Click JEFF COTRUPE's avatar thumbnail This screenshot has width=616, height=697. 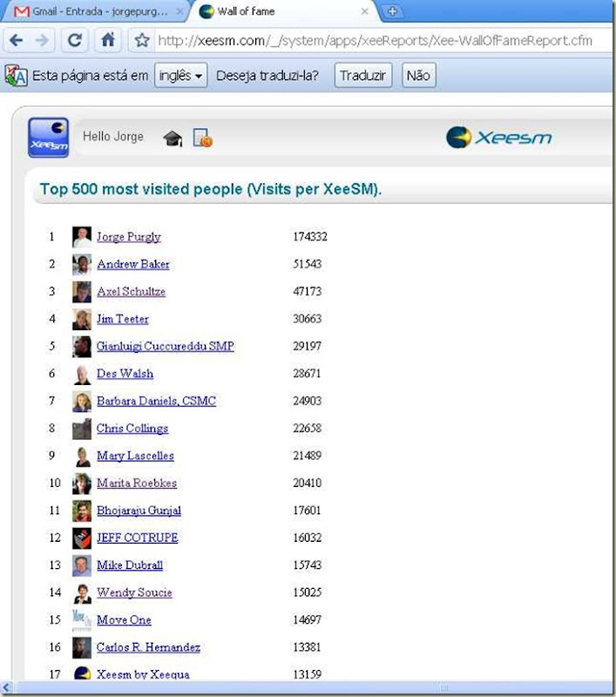click(x=82, y=538)
